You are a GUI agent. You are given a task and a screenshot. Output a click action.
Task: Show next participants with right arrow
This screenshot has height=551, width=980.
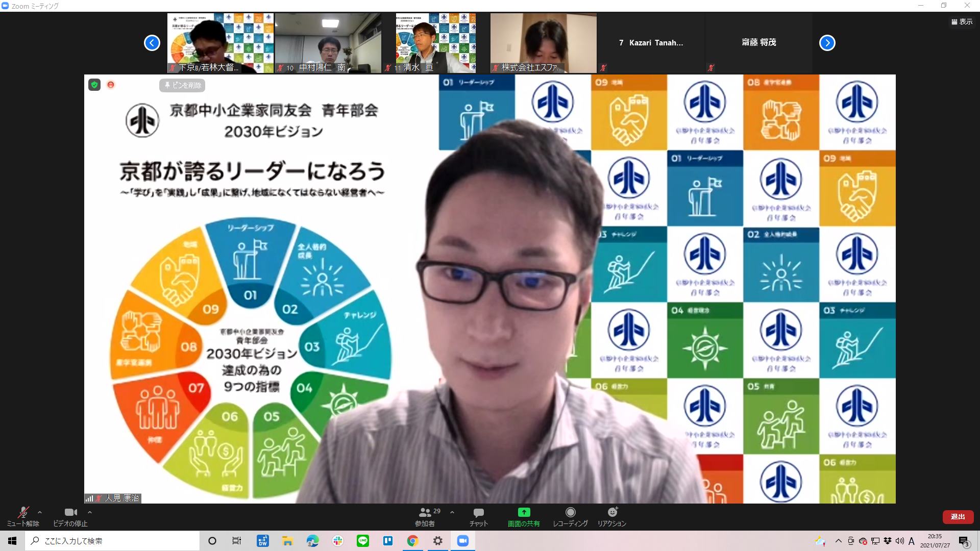(827, 43)
